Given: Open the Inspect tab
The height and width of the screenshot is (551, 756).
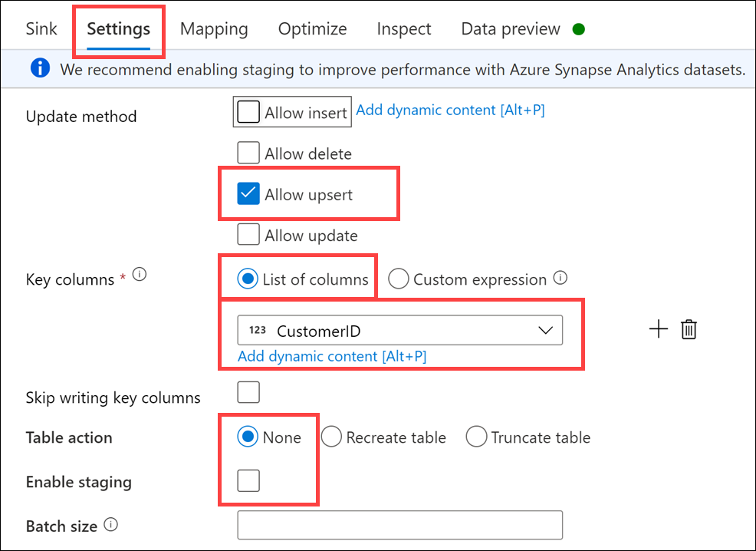Looking at the screenshot, I should pos(404,29).
